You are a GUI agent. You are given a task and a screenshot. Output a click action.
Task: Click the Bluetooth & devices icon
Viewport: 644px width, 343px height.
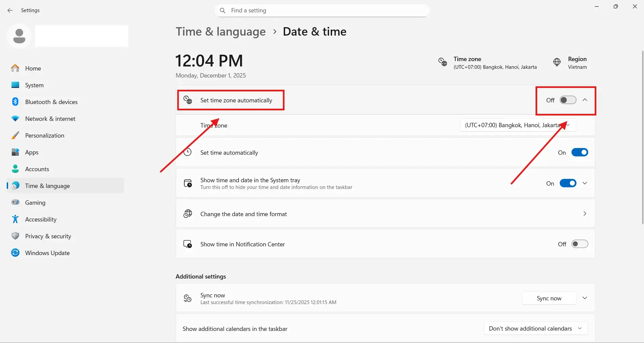15,102
